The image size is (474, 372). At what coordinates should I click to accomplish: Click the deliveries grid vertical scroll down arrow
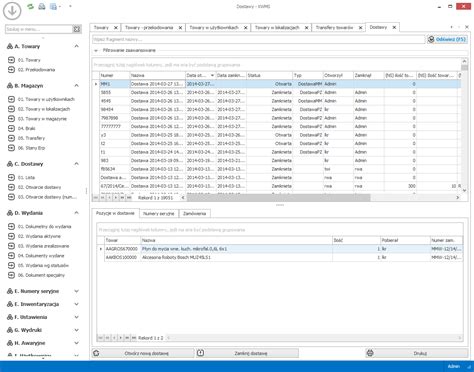point(464,191)
